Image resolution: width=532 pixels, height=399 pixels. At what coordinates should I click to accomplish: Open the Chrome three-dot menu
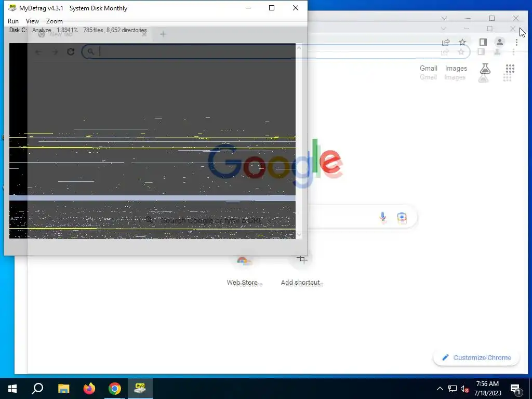tap(516, 42)
